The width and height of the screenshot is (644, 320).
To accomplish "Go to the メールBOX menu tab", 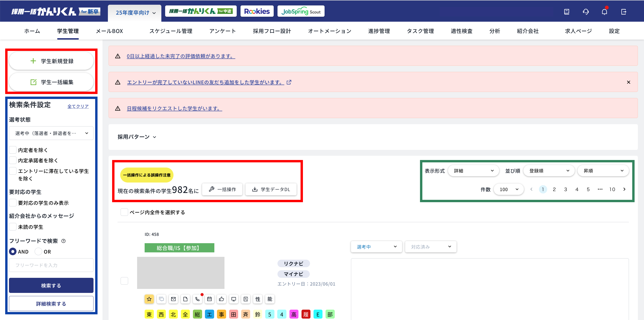I will coord(109,31).
